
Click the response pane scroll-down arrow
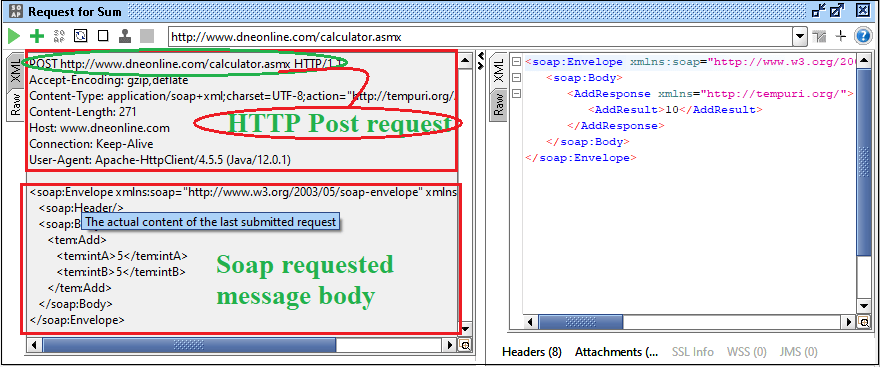point(863,307)
